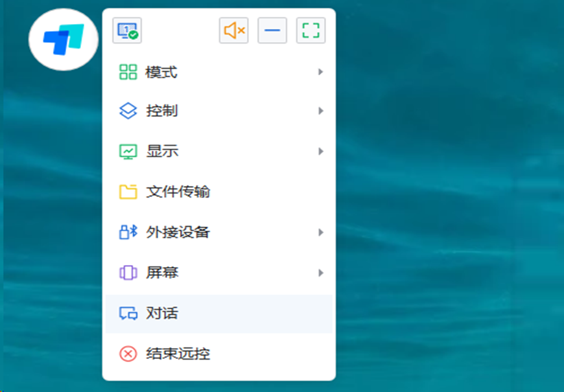The image size is (564, 392).
Task: Choose 结束远控 to end remote session
Action: pos(219,354)
